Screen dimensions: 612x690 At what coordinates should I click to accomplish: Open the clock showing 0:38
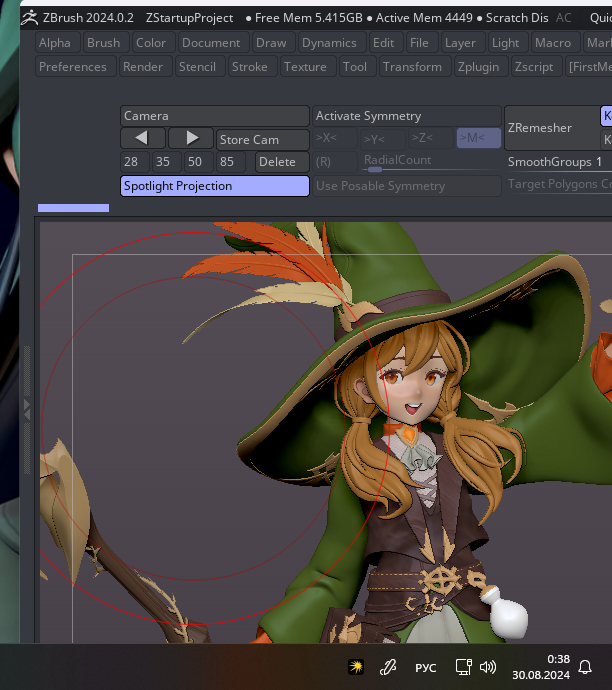[541, 667]
